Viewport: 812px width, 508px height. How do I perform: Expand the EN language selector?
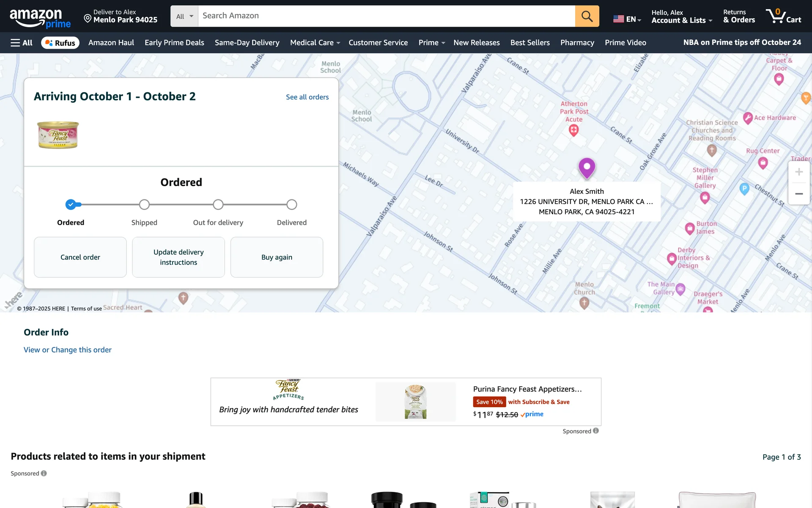click(x=627, y=19)
